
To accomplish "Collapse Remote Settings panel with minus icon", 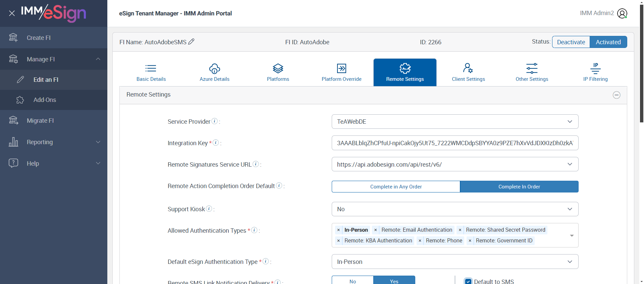I will point(616,95).
